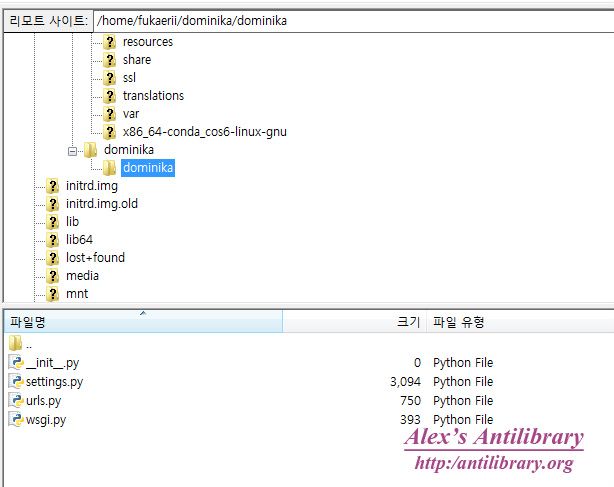
Task: Click the question-mark icon beside mnt
Action: pos(52,294)
